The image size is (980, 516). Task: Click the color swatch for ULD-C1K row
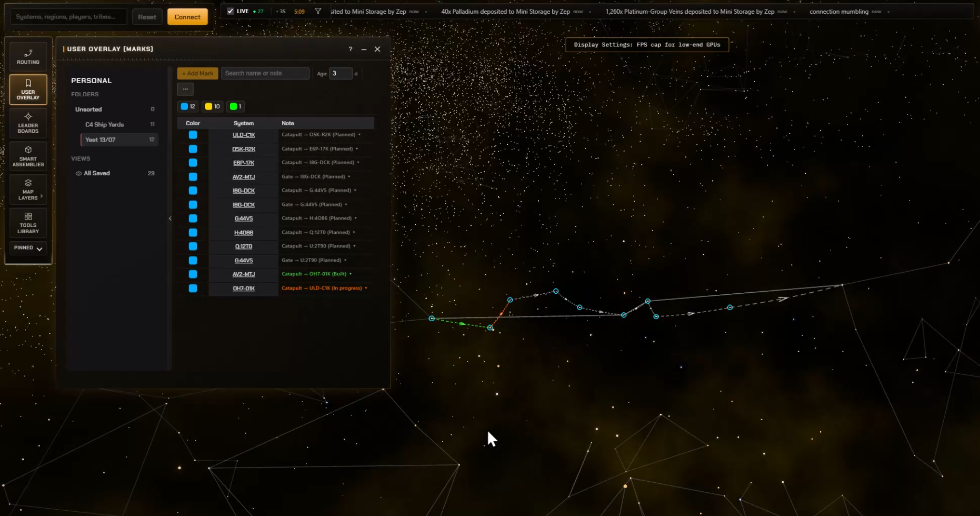tap(193, 135)
